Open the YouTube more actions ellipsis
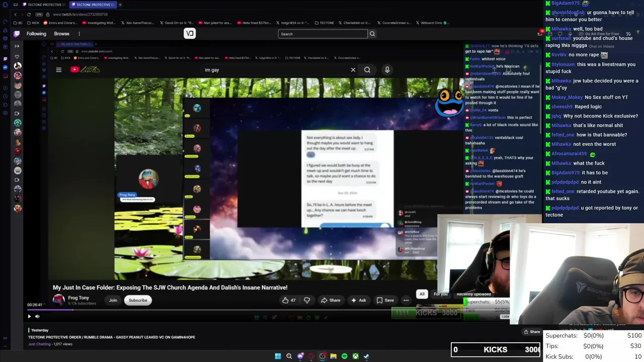Screen dimensions: 644x362 (x=406, y=300)
